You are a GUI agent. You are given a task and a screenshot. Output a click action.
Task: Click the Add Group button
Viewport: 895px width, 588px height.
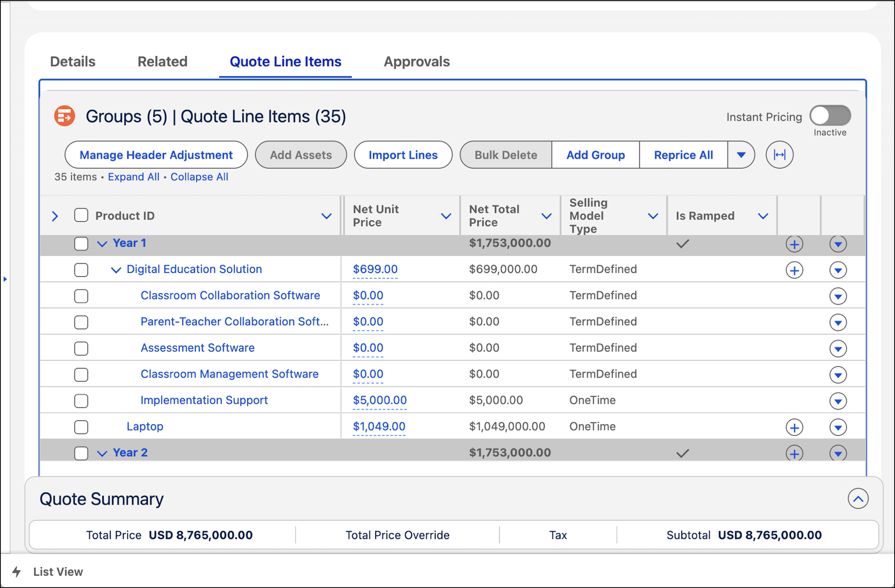click(x=595, y=155)
